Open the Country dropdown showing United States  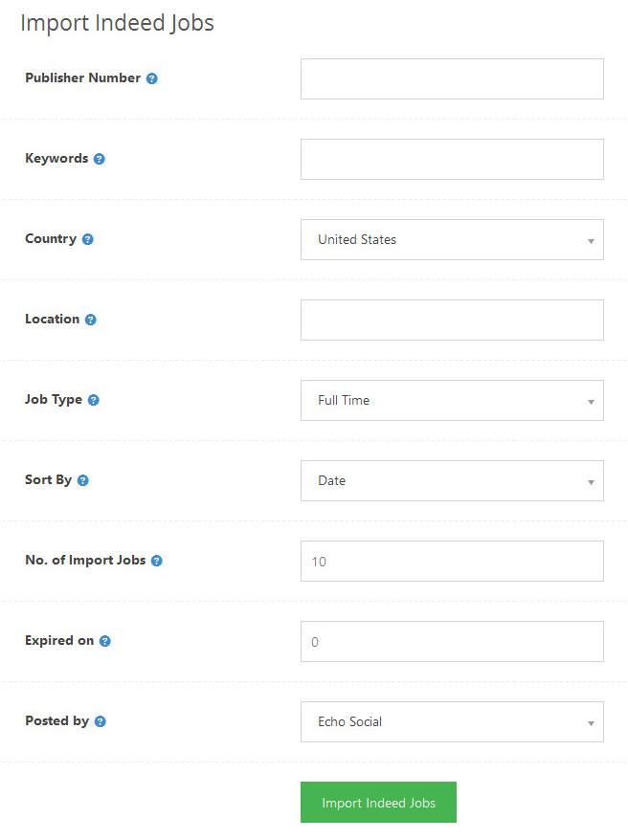(x=452, y=239)
